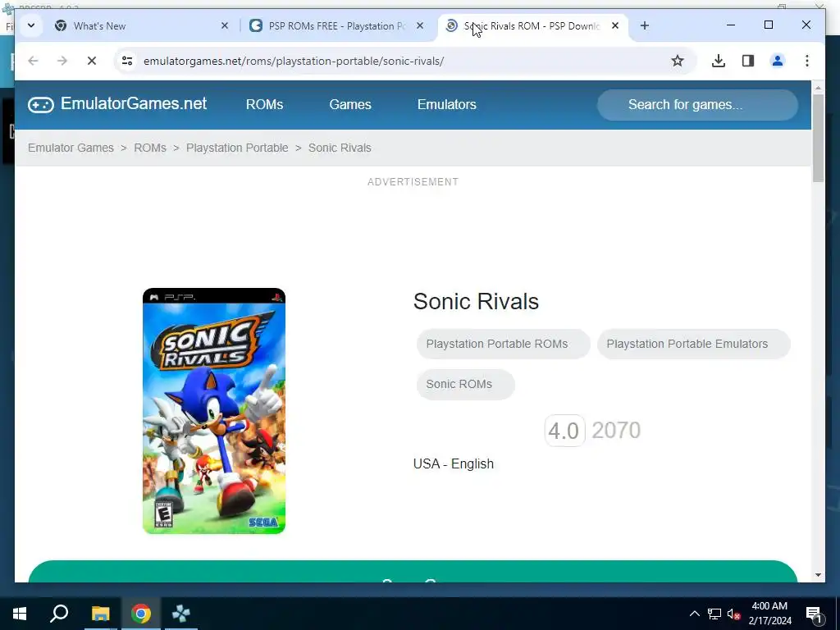Switch to the What's New tab

tap(143, 25)
